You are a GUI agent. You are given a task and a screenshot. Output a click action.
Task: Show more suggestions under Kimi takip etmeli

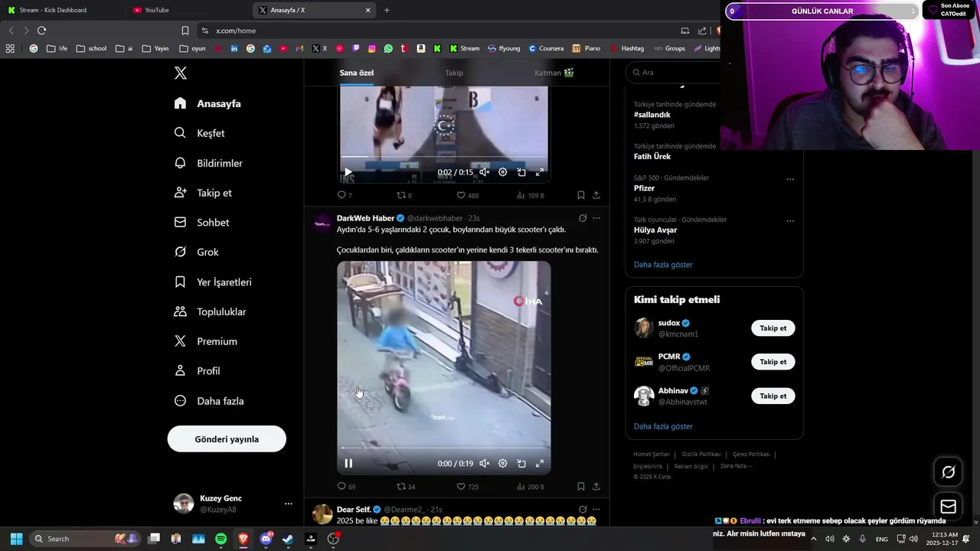click(663, 426)
